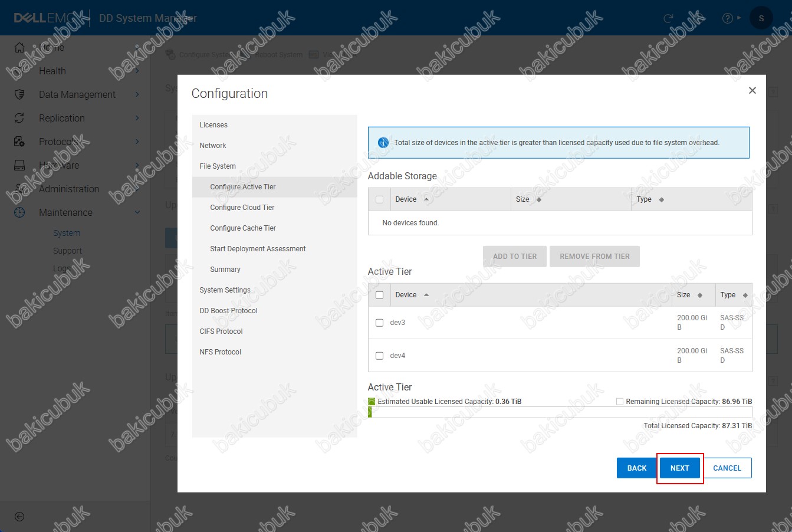
Task: Open the dropdown arrow beside help icon
Action: [x=739, y=18]
